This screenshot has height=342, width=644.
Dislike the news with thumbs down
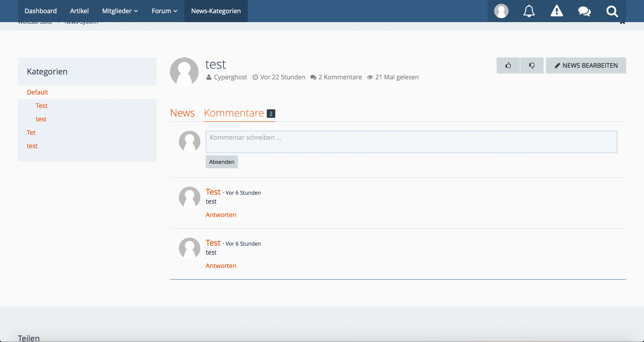click(x=532, y=65)
